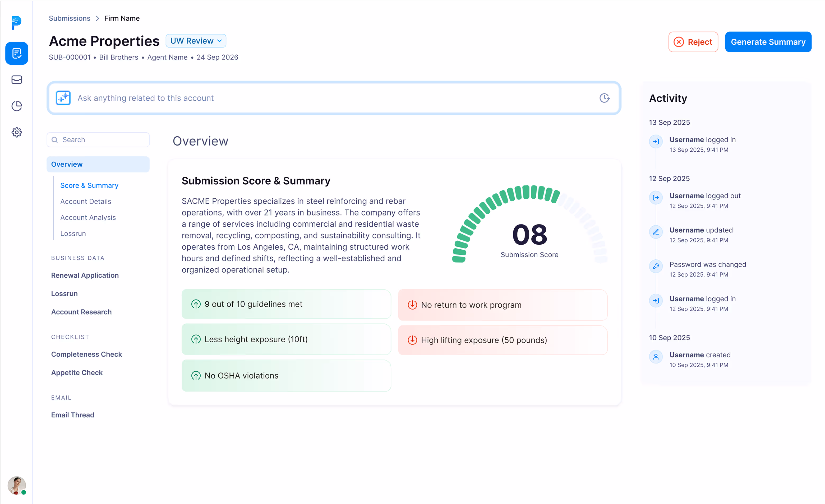Click the Search field above Overview

click(x=98, y=139)
